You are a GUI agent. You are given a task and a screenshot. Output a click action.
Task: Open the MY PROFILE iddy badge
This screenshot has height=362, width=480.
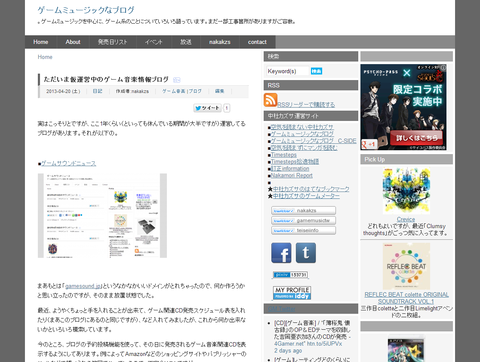[x=292, y=293]
